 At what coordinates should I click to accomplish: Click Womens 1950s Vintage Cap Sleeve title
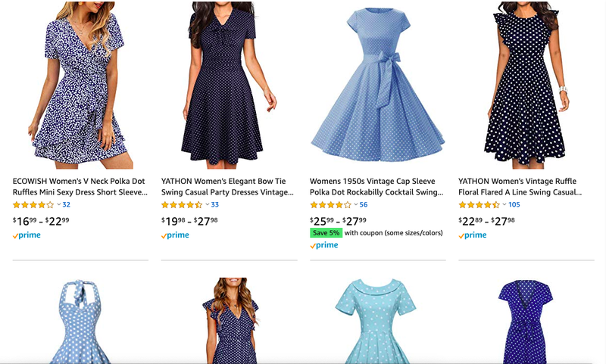(x=376, y=186)
